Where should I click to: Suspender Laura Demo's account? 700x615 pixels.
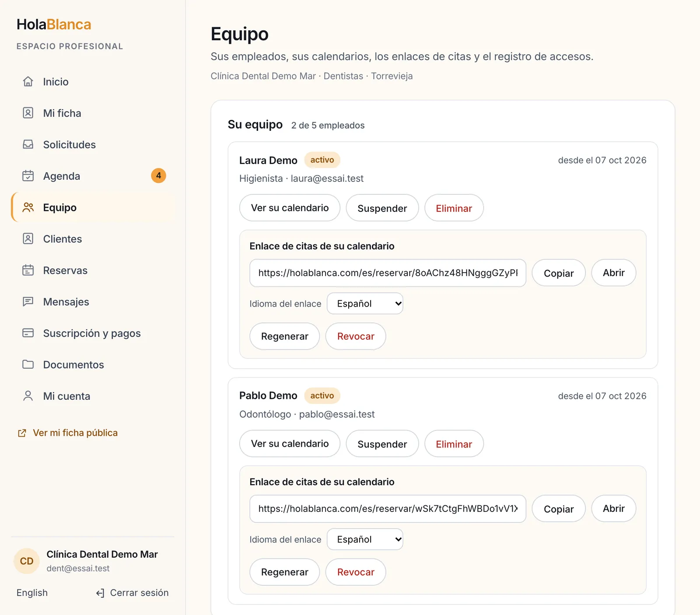click(x=382, y=208)
